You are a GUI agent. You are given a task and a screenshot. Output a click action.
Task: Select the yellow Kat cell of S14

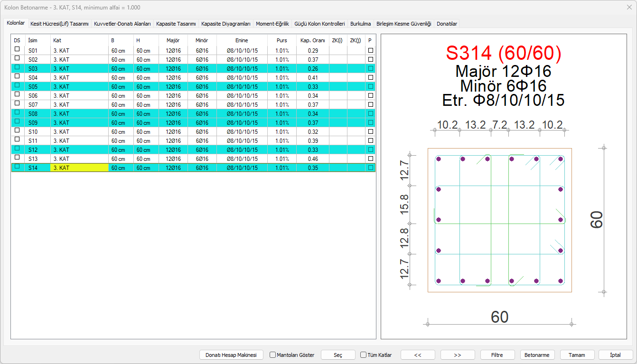point(79,168)
